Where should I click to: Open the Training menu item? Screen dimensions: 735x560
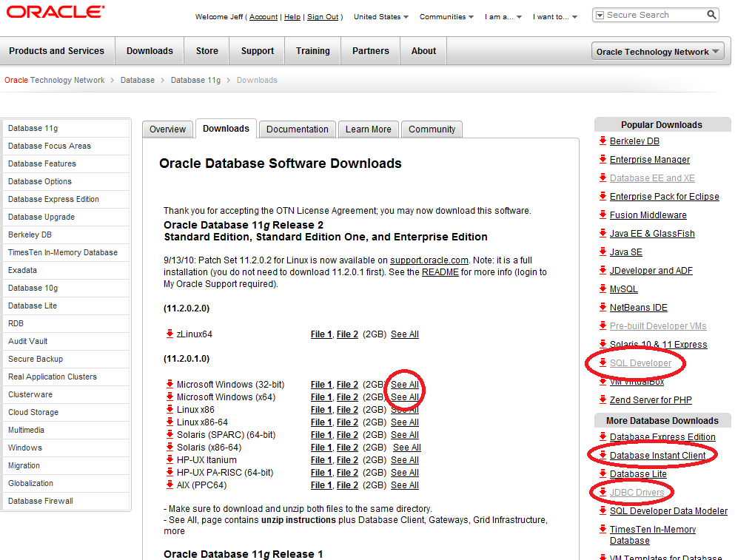pos(312,50)
